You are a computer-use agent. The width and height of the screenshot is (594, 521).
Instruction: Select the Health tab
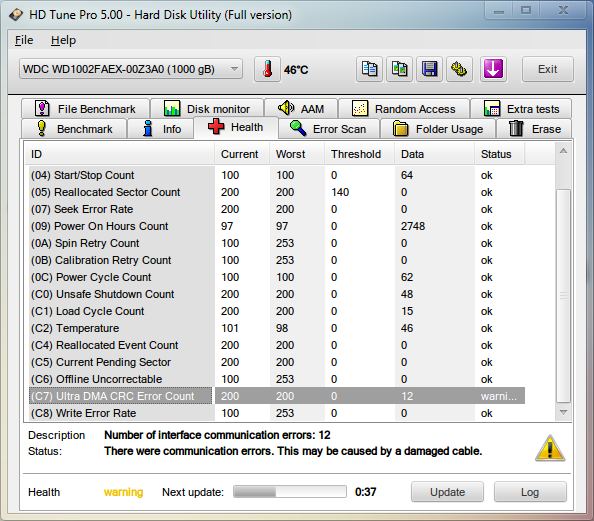pyautogui.click(x=236, y=127)
